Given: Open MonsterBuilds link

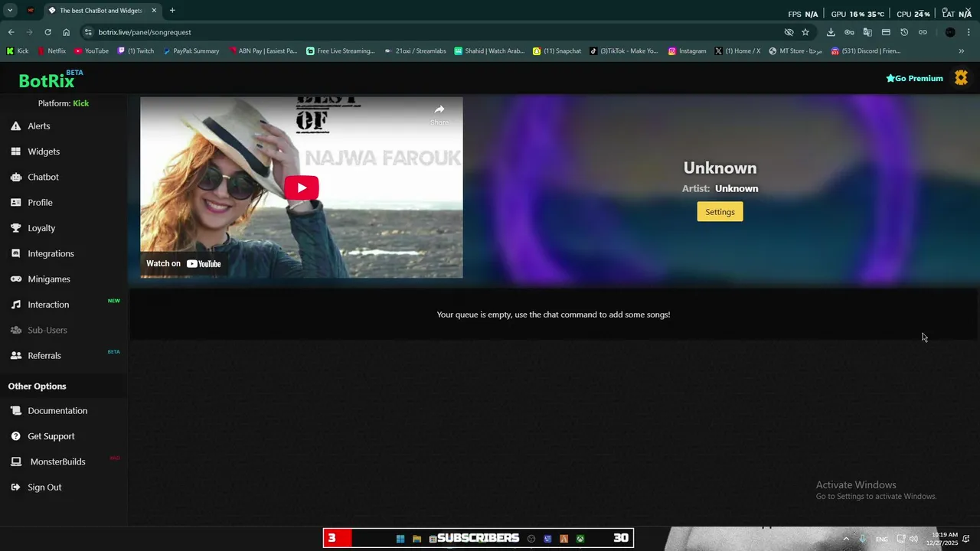Looking at the screenshot, I should (x=57, y=461).
